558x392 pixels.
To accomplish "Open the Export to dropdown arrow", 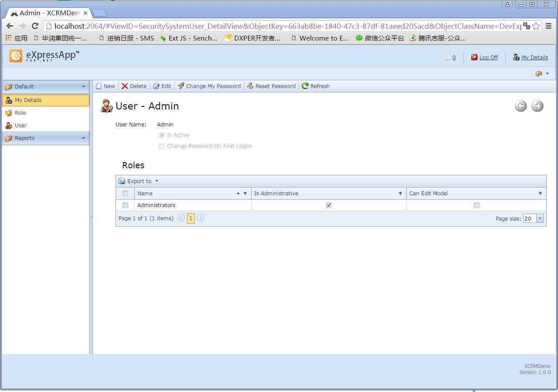I will pyautogui.click(x=157, y=181).
